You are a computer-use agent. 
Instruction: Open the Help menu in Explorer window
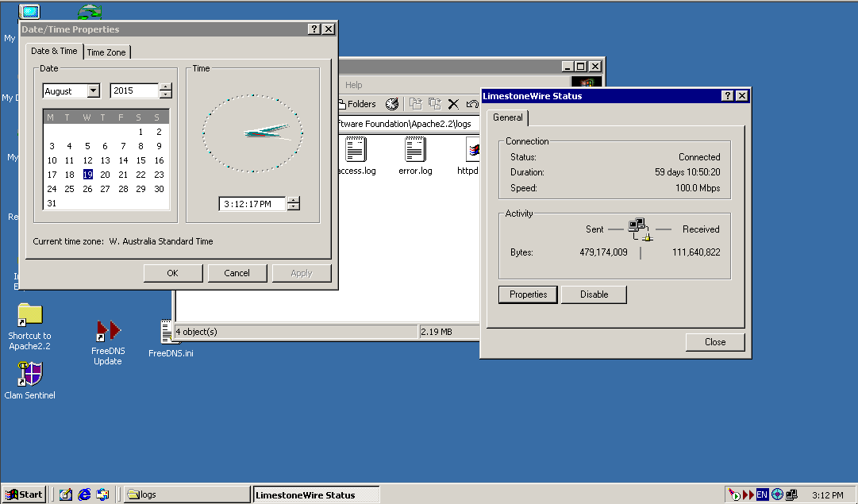pos(353,85)
